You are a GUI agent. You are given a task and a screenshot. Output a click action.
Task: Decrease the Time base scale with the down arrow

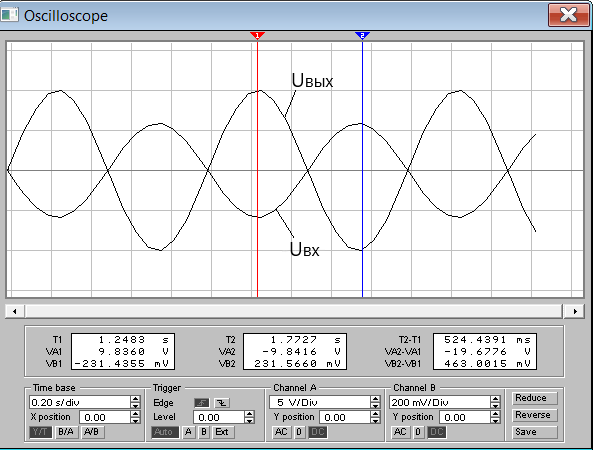tap(135, 405)
